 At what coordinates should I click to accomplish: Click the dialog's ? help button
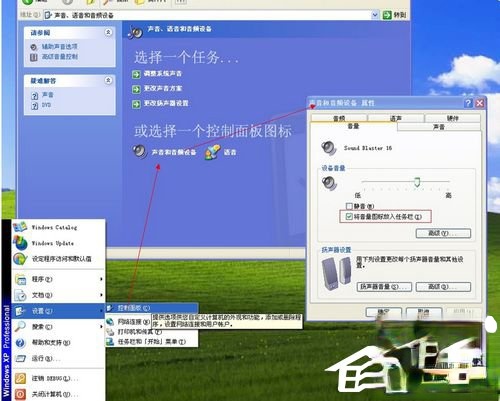[x=468, y=103]
